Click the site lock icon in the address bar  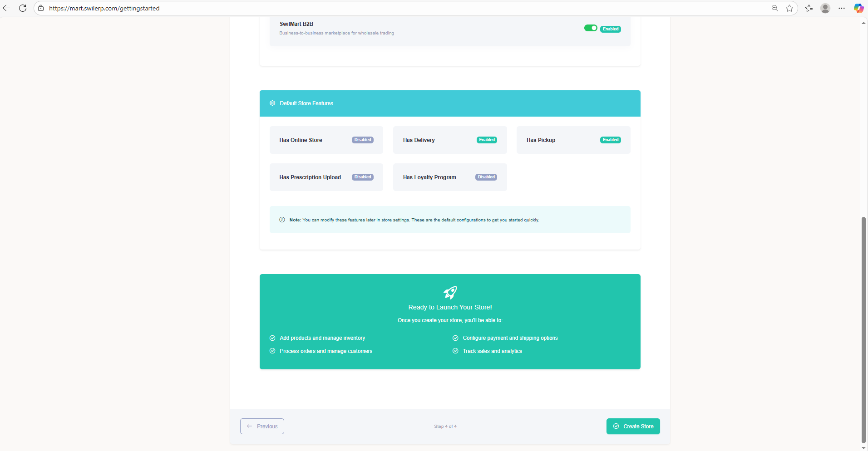[x=41, y=8]
